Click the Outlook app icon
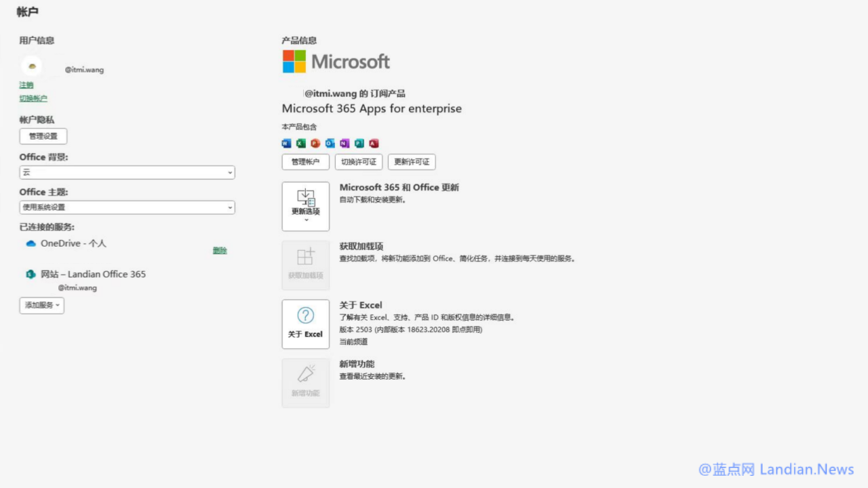868x488 pixels. click(x=330, y=143)
